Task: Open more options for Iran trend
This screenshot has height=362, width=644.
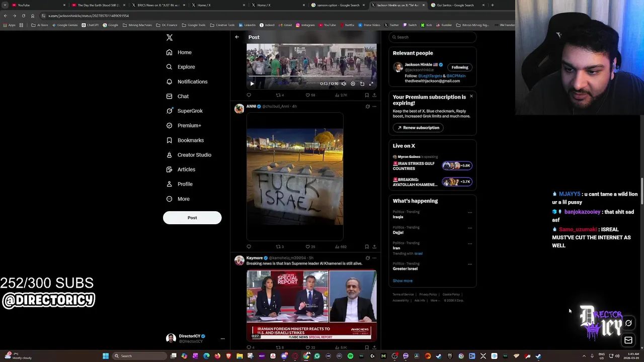Action: [x=470, y=243]
